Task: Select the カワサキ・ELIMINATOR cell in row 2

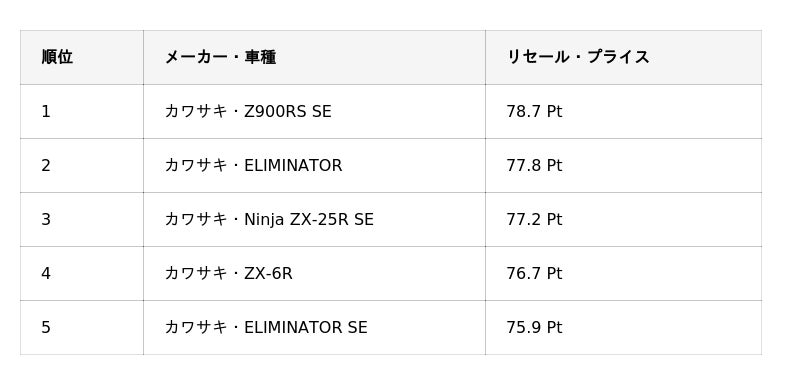Action: (314, 165)
